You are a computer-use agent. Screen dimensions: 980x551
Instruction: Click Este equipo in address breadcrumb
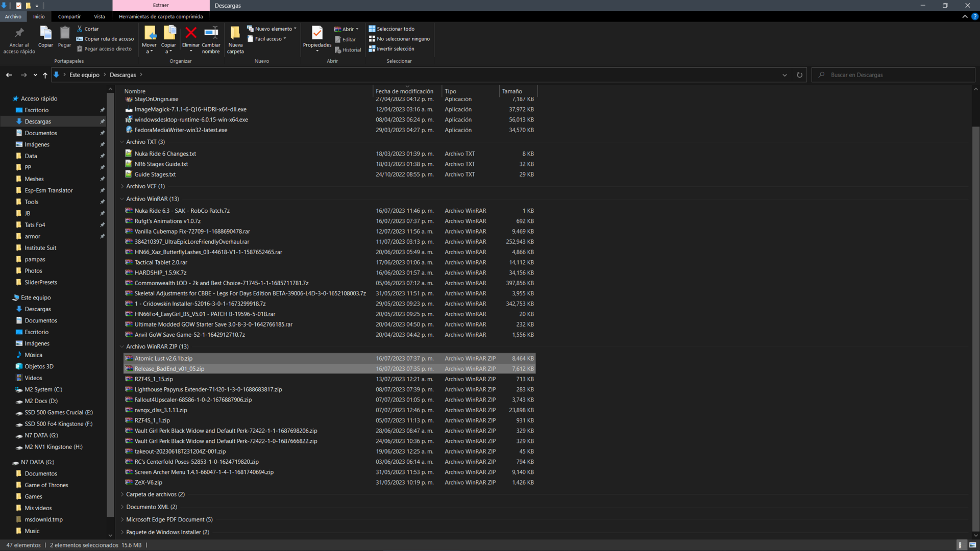pos(84,75)
